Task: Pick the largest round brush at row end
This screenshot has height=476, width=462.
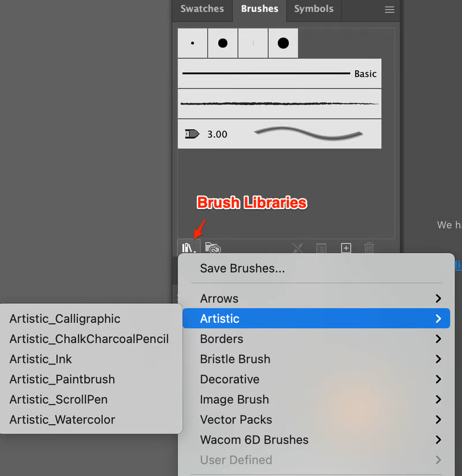Action: pos(283,43)
